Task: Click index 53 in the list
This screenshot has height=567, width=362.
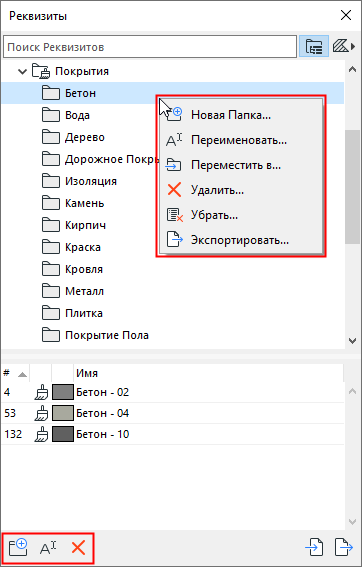Action: [10, 413]
